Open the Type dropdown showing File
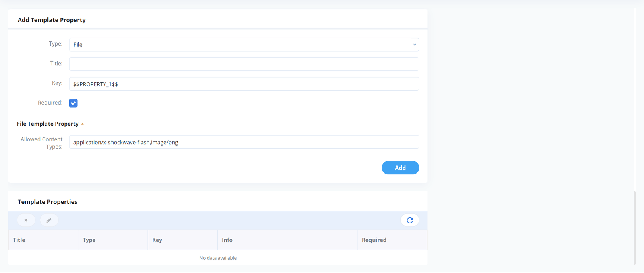644x273 pixels. tap(244, 45)
